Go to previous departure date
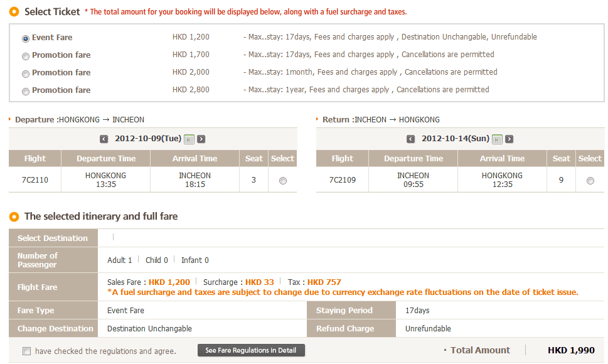 pos(104,139)
